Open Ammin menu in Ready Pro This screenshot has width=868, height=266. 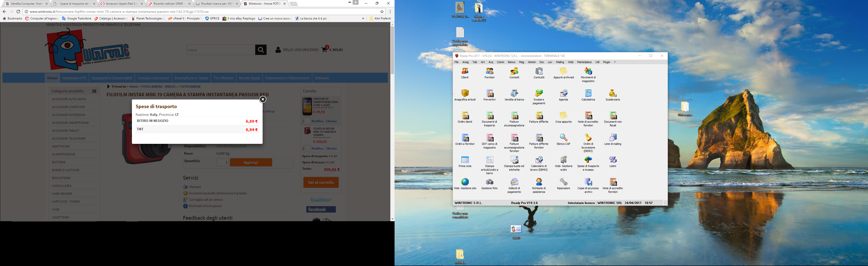point(532,62)
